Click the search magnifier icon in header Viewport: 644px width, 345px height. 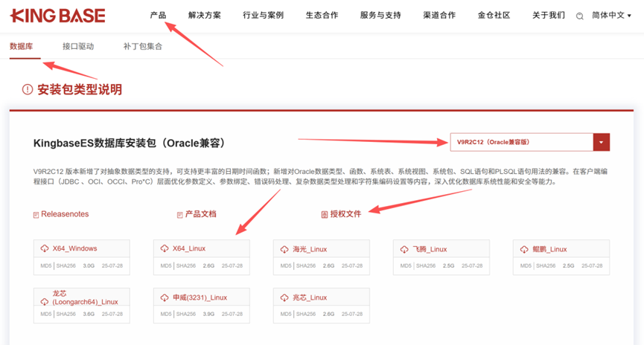579,16
